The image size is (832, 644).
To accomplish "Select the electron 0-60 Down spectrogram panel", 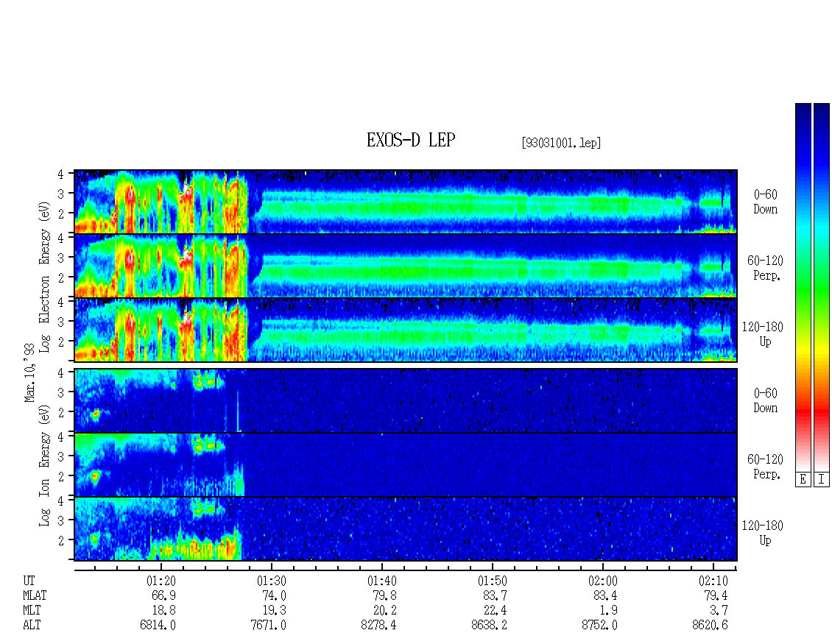I will click(x=406, y=202).
